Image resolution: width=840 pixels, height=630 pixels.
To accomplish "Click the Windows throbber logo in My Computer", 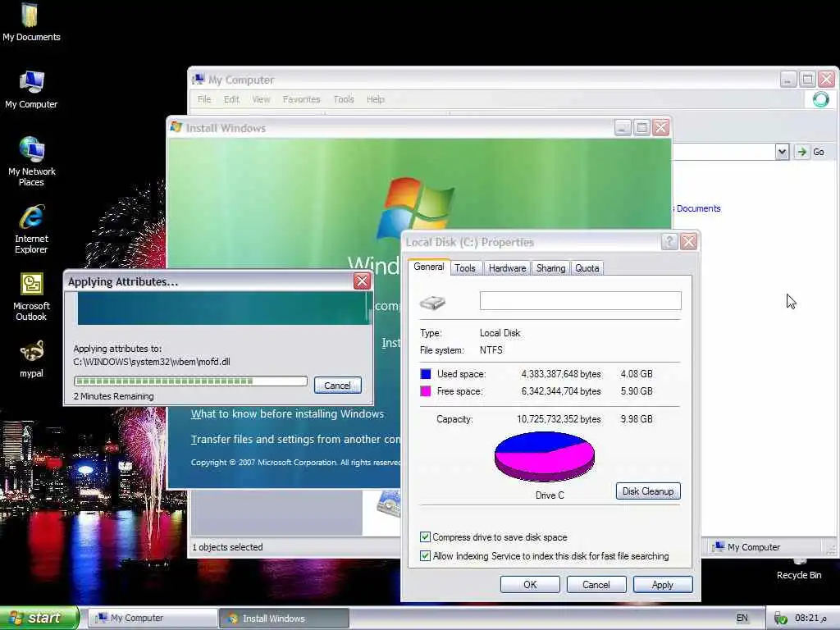I will point(820,99).
